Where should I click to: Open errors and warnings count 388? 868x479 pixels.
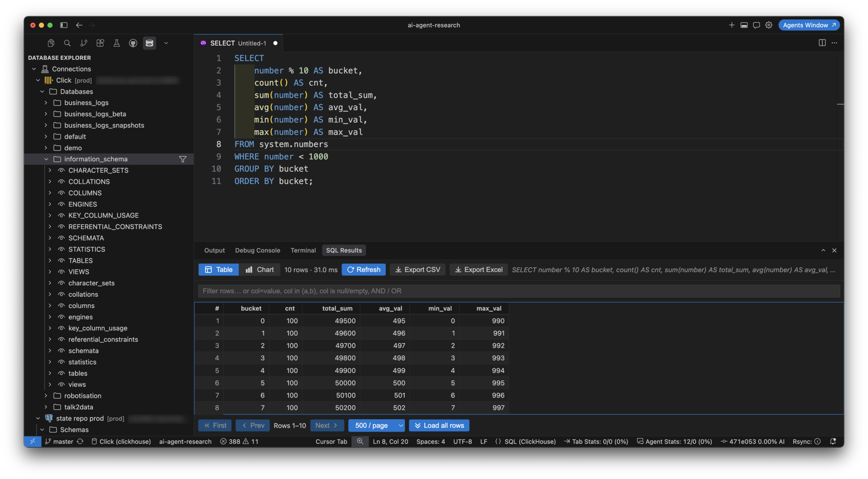[239, 441]
